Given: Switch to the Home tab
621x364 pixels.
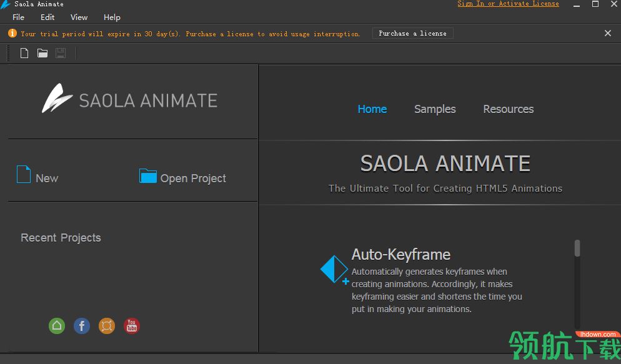Looking at the screenshot, I should pyautogui.click(x=372, y=109).
